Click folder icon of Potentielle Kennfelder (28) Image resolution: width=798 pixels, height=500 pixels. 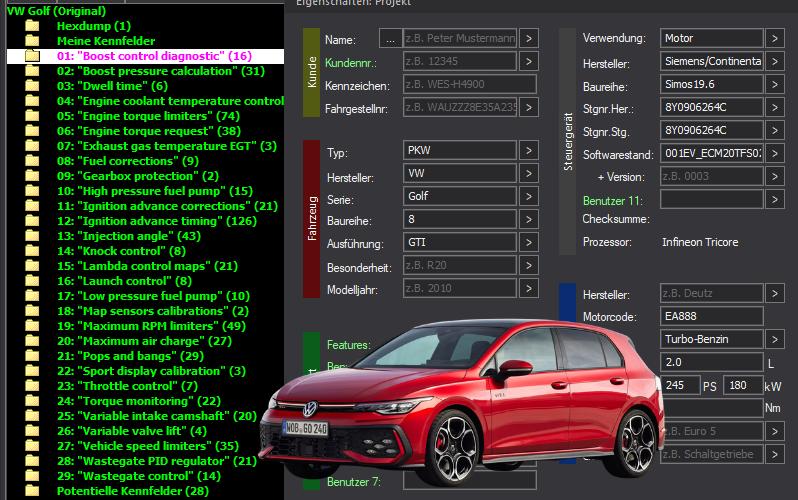(x=32, y=490)
